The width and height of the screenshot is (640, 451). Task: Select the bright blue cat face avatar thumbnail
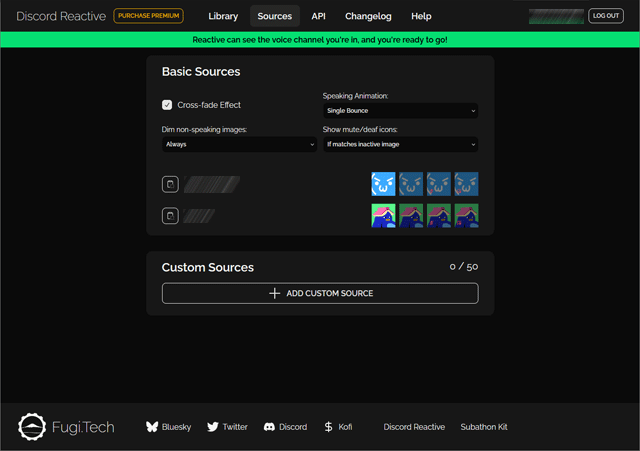[x=383, y=184]
